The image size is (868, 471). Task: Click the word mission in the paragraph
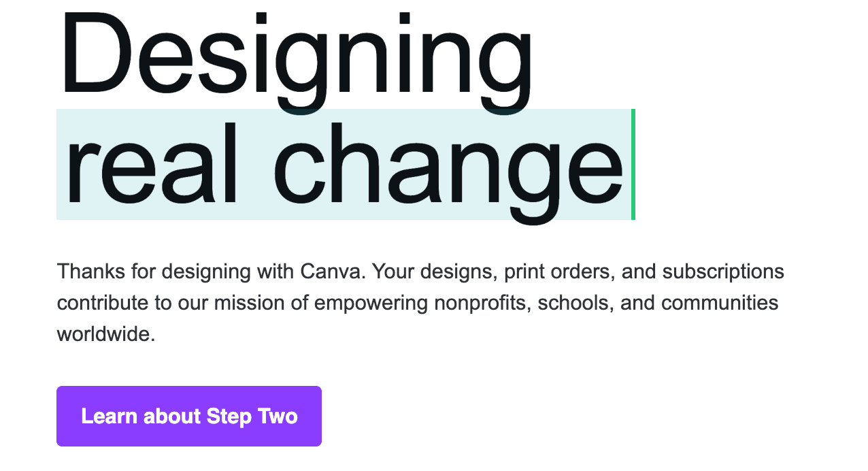pos(250,303)
